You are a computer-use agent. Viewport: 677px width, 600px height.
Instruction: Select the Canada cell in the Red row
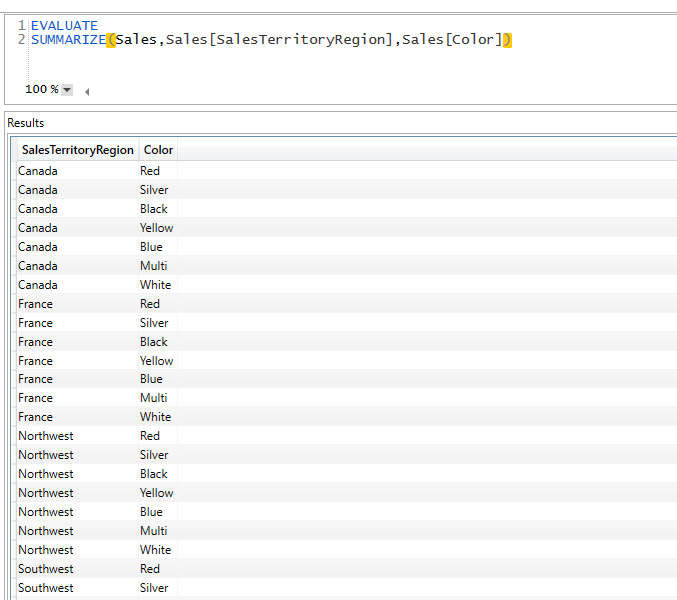[78, 171]
